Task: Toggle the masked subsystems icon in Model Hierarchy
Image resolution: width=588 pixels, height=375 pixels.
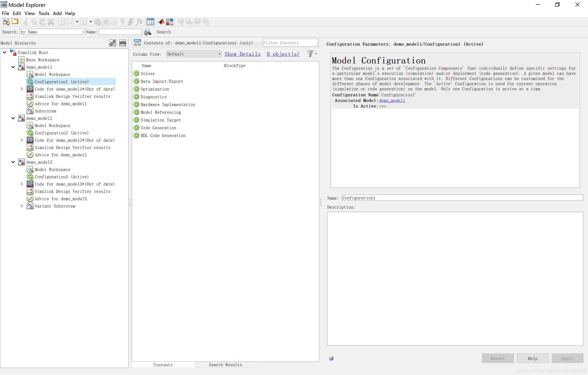Action: coord(122,43)
